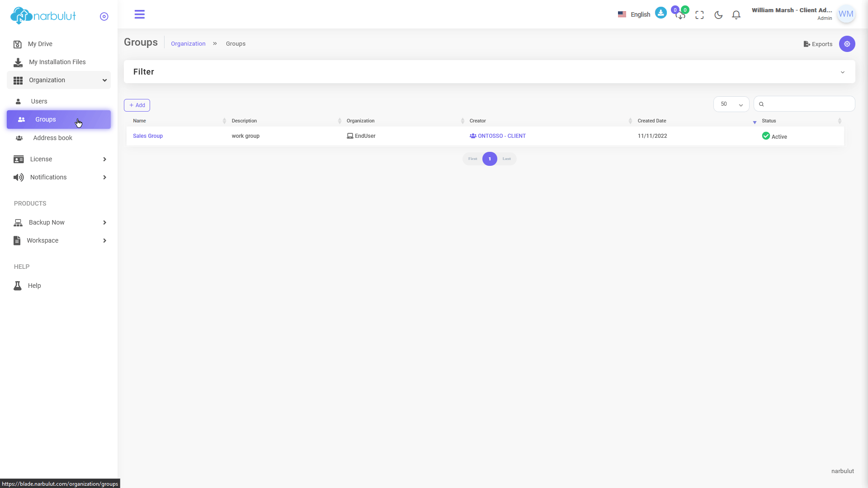Open the 50 rows per page dropdown
868x488 pixels.
tap(731, 104)
